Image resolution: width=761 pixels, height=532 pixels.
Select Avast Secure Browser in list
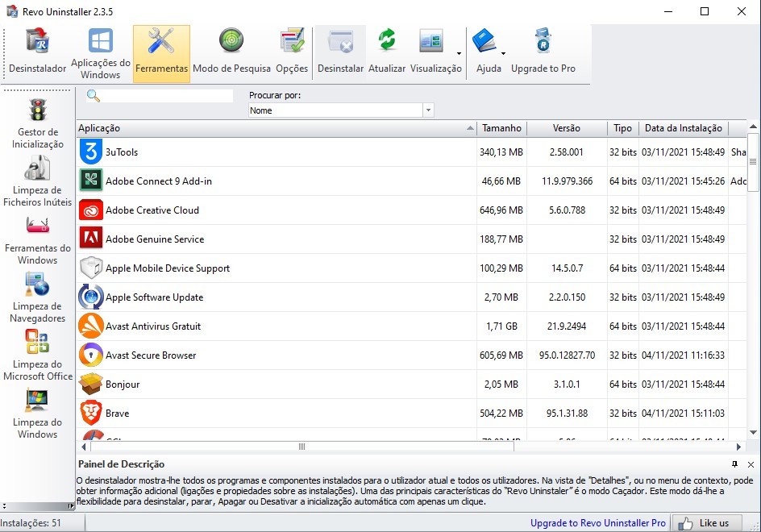(151, 355)
